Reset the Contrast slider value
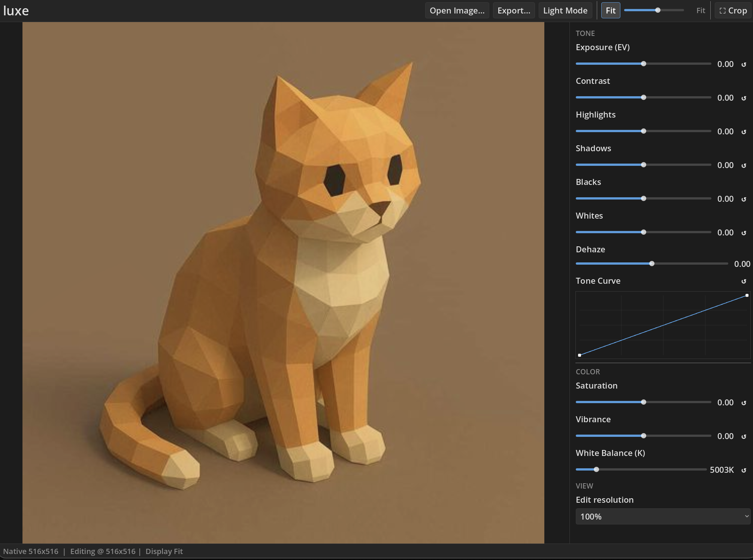 (744, 98)
